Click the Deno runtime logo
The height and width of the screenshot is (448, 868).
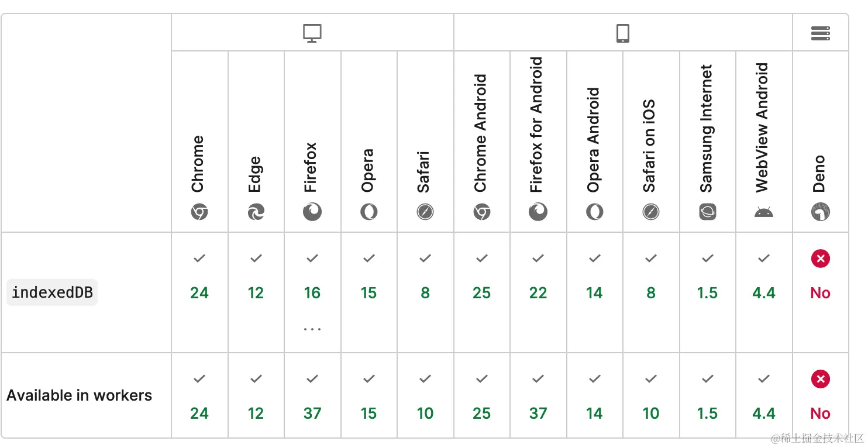coord(821,212)
